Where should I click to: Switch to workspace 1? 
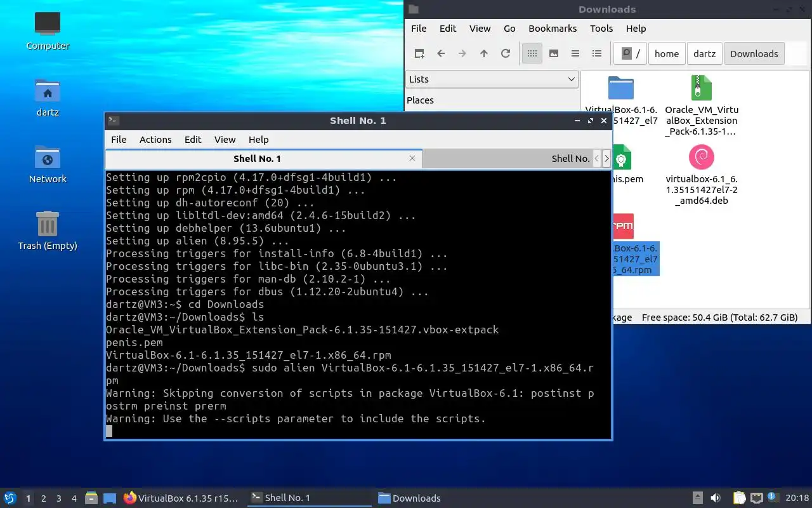pos(28,498)
